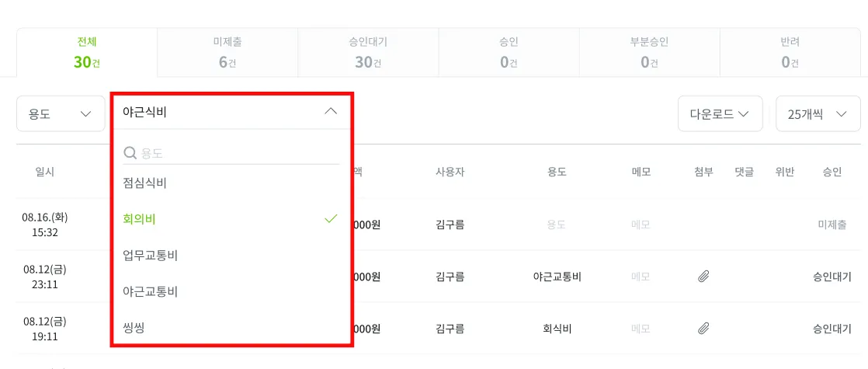Go to the 반려 tab

coord(790,53)
